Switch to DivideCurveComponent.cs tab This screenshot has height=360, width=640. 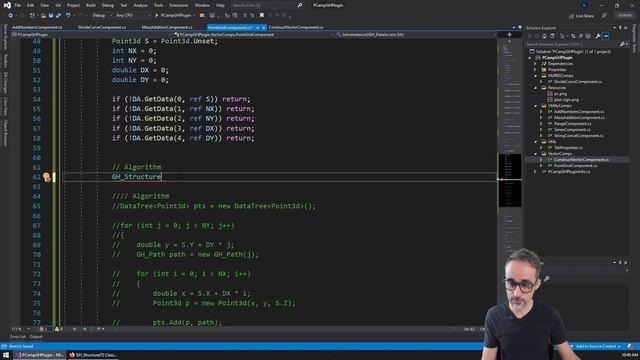102,27
